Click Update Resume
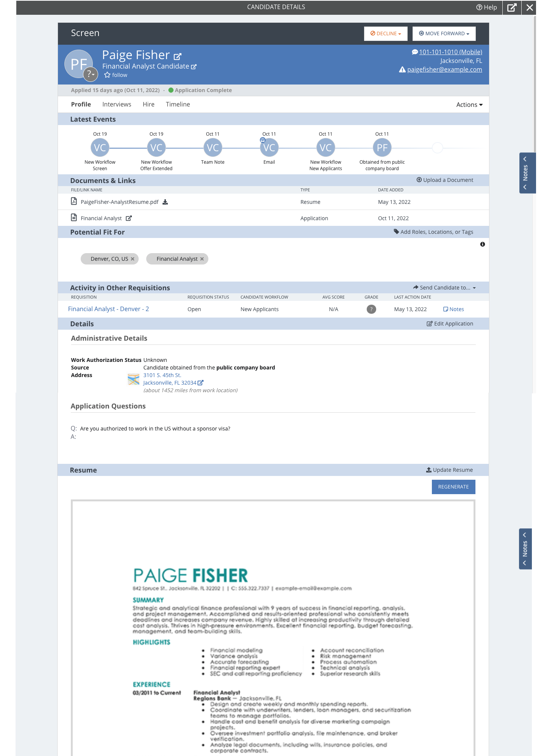This screenshot has height=756, width=544. (x=449, y=470)
